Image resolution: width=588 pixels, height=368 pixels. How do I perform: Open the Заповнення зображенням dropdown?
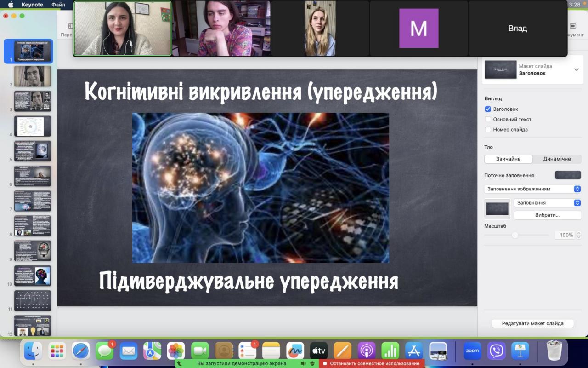tap(532, 189)
